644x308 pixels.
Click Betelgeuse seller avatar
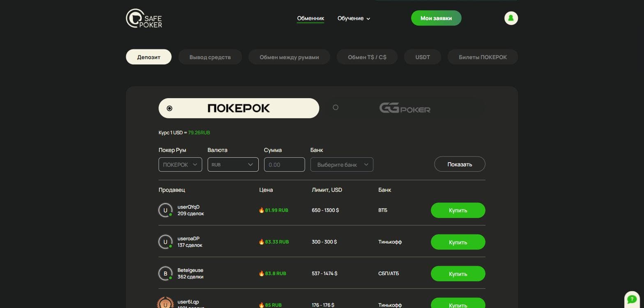(166, 274)
